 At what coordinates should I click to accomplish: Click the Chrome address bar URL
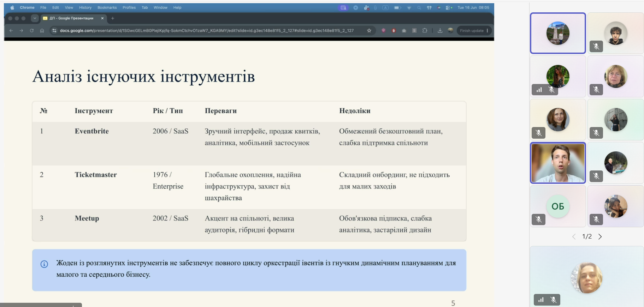[207, 31]
